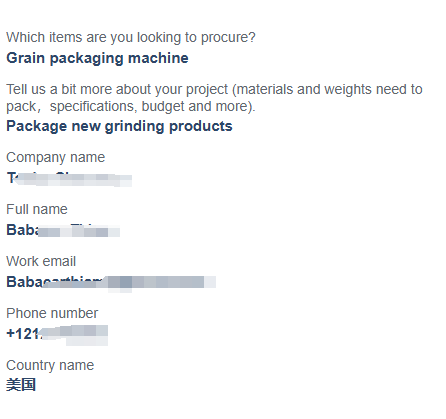The width and height of the screenshot is (446, 419).
Task: Click the 'Full name' label
Action: point(37,209)
